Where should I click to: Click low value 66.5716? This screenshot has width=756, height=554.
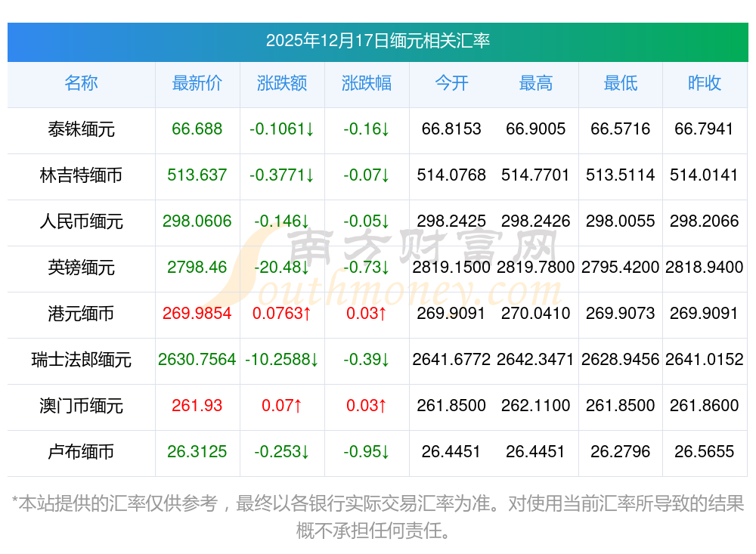coord(621,128)
